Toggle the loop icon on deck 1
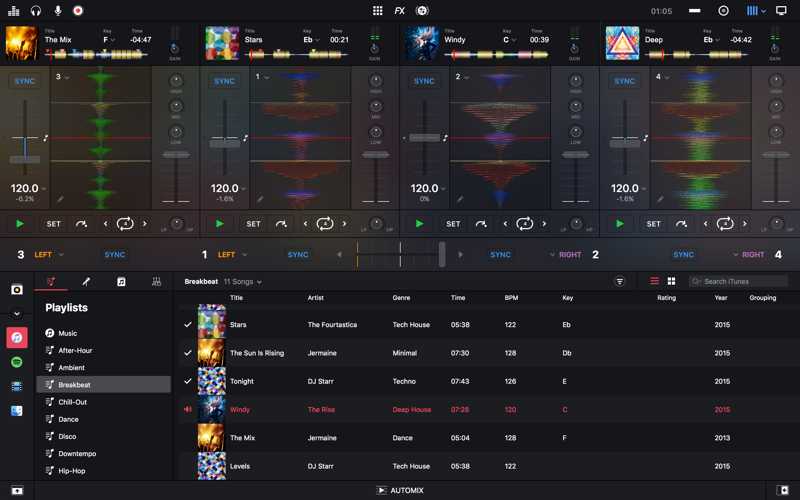The width and height of the screenshot is (800, 500). point(325,223)
